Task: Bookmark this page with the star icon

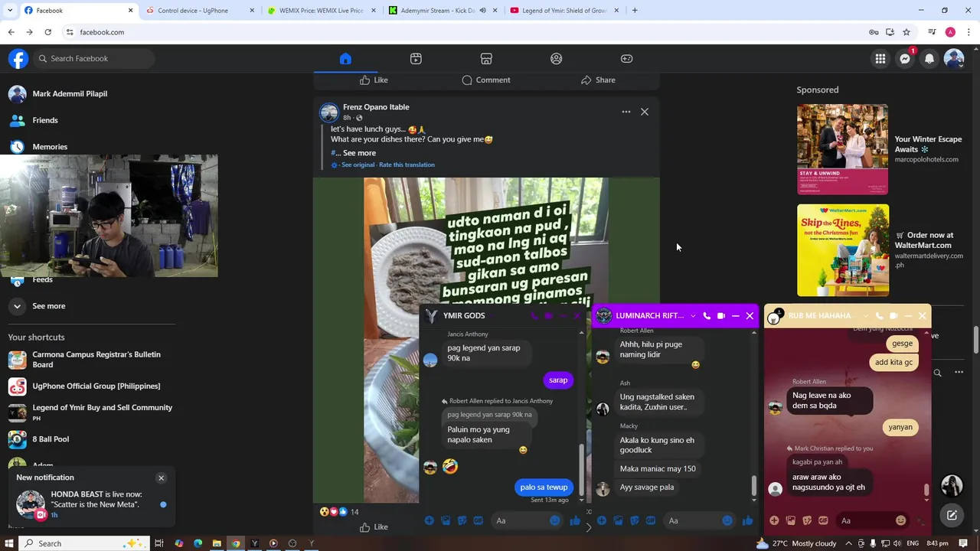Action: pyautogui.click(x=906, y=32)
